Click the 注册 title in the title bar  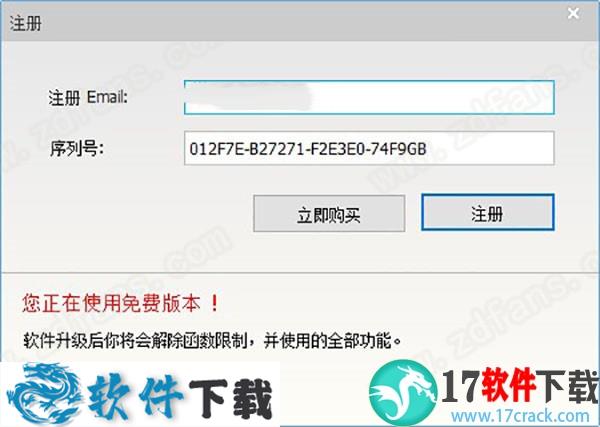pos(26,23)
